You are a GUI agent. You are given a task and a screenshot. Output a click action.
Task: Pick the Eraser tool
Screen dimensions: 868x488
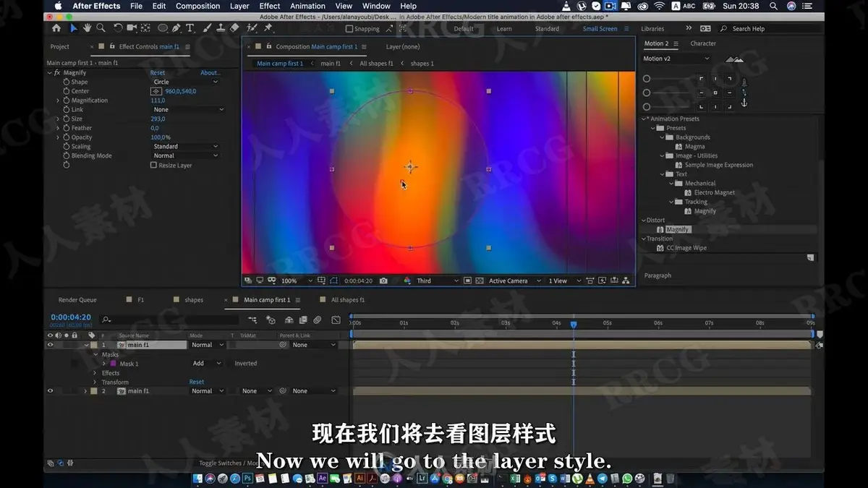coord(234,28)
